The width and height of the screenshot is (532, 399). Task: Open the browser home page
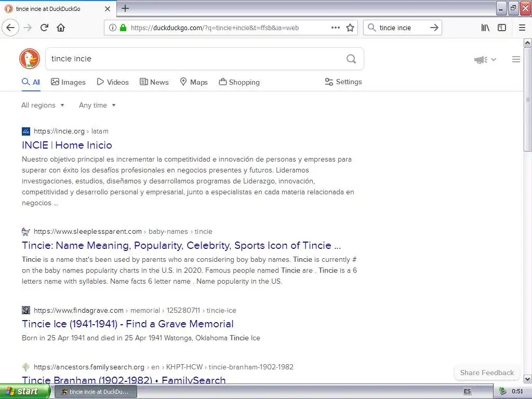(x=61, y=28)
